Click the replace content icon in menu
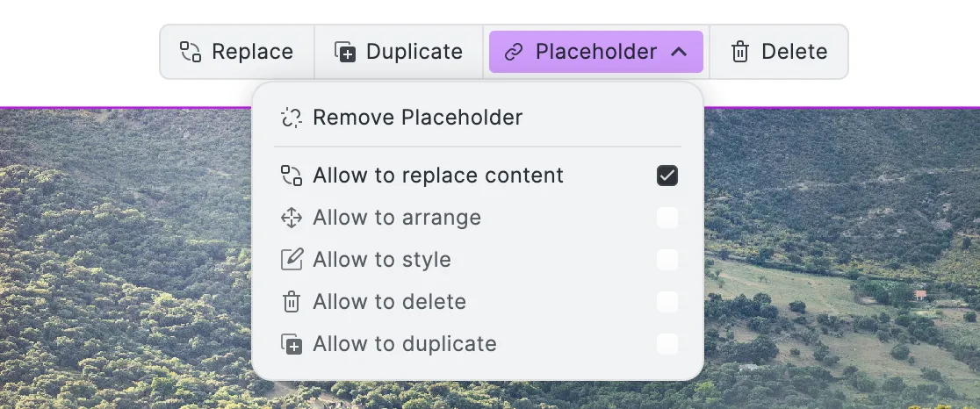The height and width of the screenshot is (409, 980). click(292, 176)
